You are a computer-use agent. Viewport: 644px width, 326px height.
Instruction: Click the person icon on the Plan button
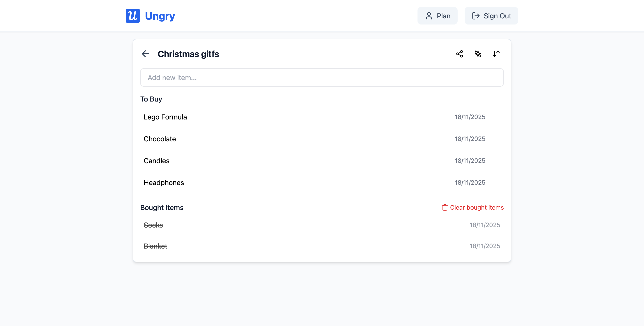429,16
